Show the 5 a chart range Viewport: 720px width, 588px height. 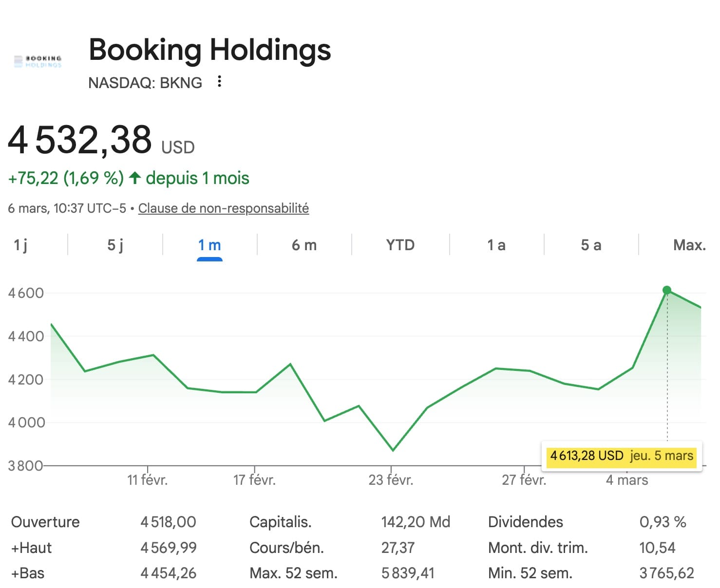coord(591,245)
